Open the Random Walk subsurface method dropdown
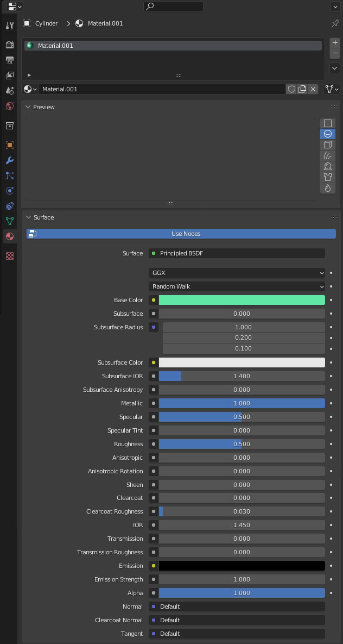This screenshot has height=644, width=343. pos(237,286)
